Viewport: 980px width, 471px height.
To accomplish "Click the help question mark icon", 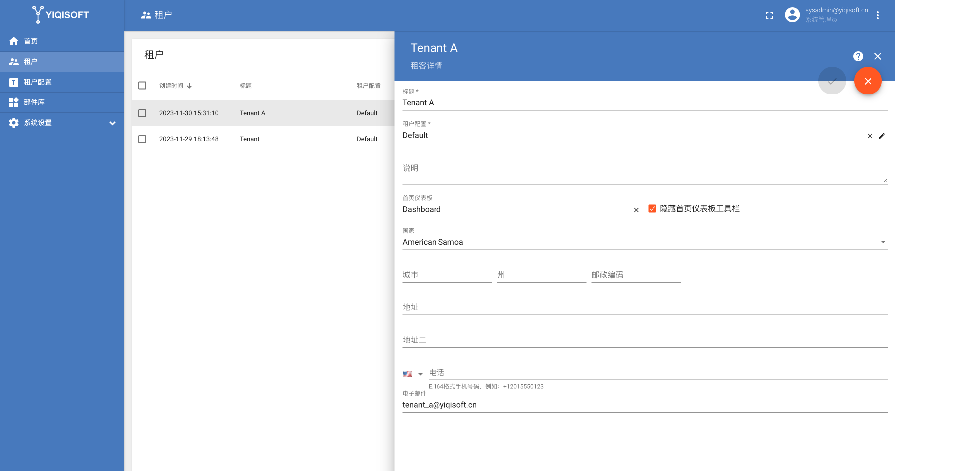I will [x=858, y=56].
